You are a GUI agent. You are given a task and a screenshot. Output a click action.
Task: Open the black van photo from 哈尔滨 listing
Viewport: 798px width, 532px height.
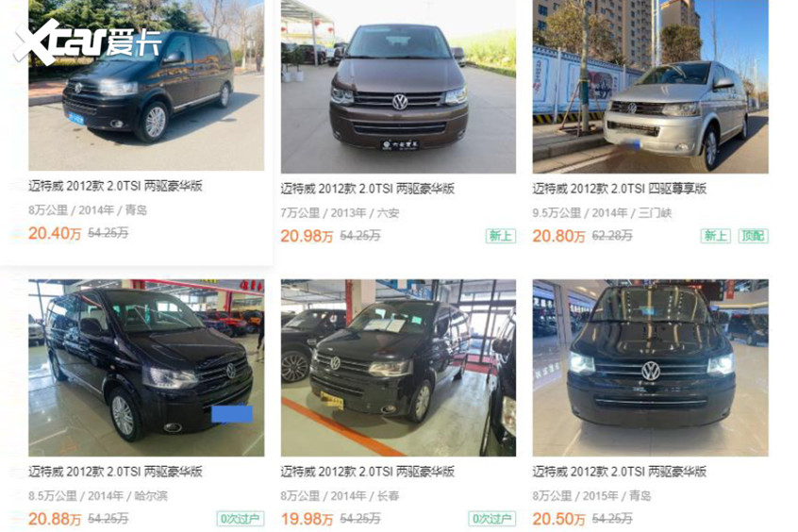(x=146, y=368)
